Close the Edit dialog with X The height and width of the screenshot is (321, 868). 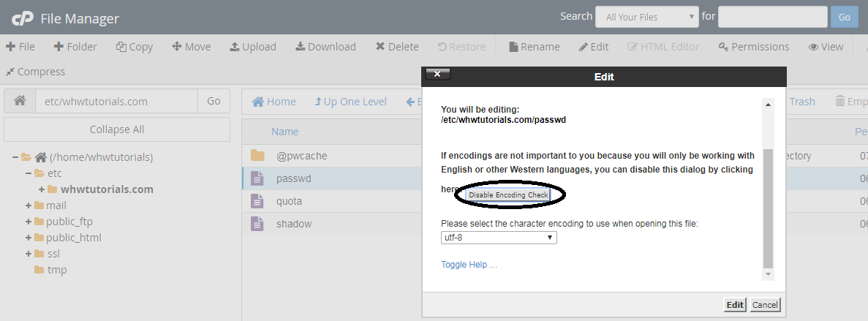coord(438,74)
